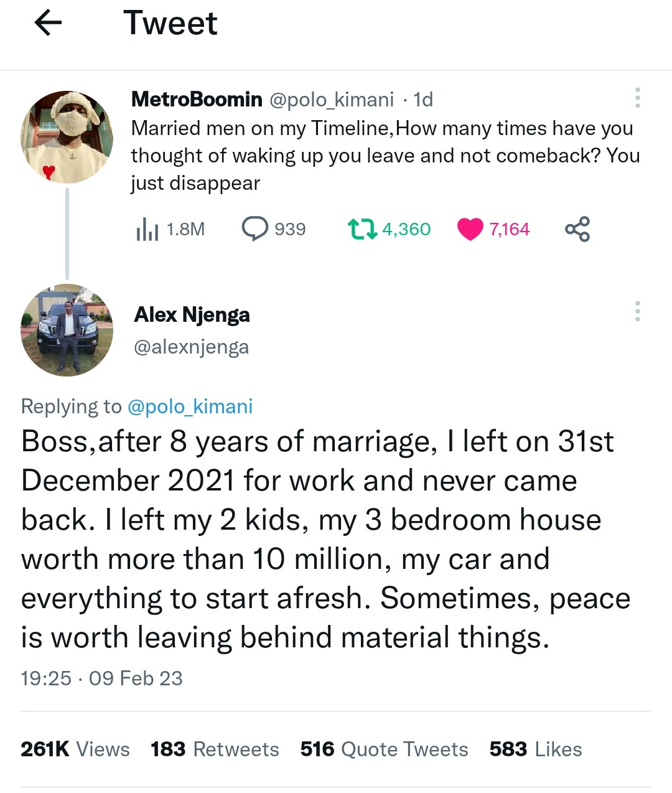Viewport: 672px width, 793px height.
Task: Tap the green retweet icon
Action: coord(362,228)
